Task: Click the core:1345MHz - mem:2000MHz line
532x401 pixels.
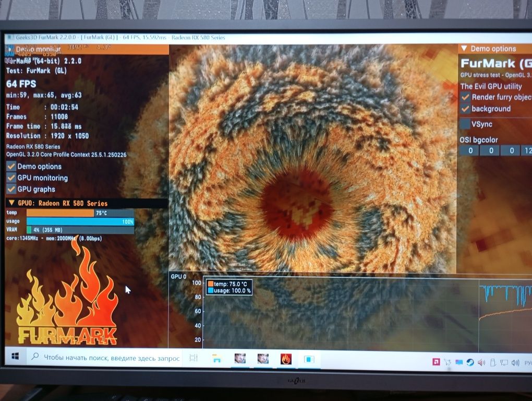Action: [x=54, y=239]
